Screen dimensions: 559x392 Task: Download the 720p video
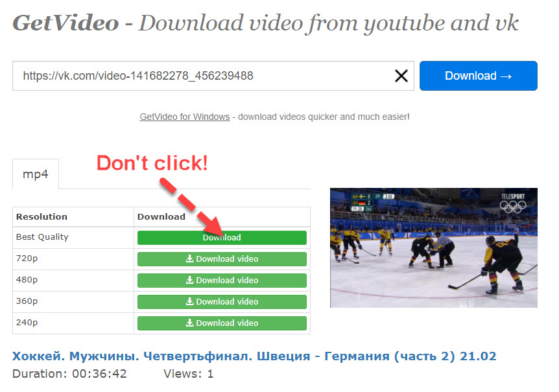222,259
